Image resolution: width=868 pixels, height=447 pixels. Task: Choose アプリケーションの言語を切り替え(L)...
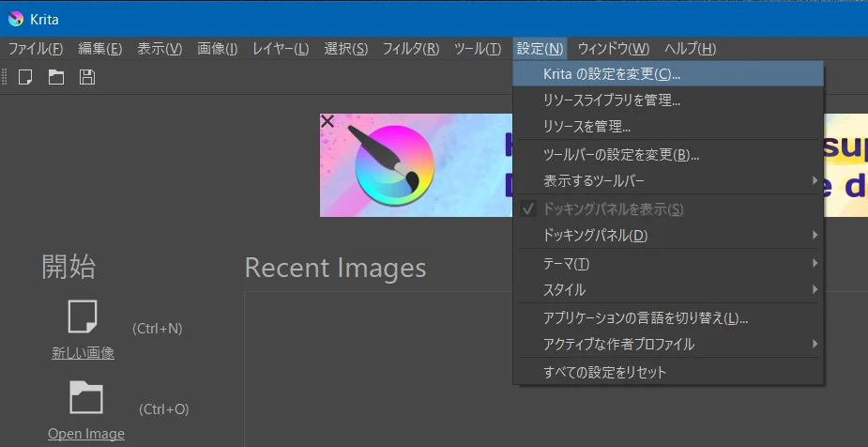click(668, 318)
